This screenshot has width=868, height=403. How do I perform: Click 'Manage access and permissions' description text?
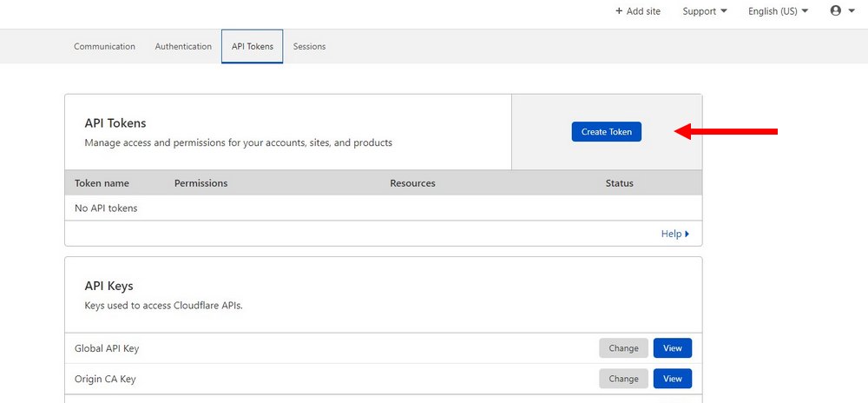coord(239,142)
